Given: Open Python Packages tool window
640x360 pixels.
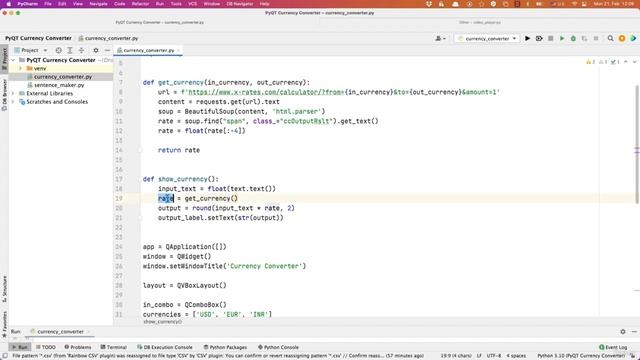Looking at the screenshot, I should 225,347.
